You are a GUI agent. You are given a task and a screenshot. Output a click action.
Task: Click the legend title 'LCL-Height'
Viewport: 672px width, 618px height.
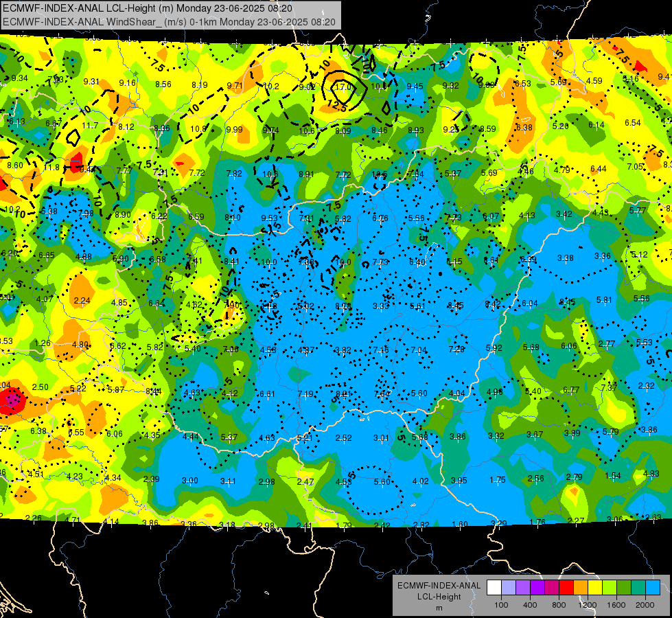[x=439, y=597]
